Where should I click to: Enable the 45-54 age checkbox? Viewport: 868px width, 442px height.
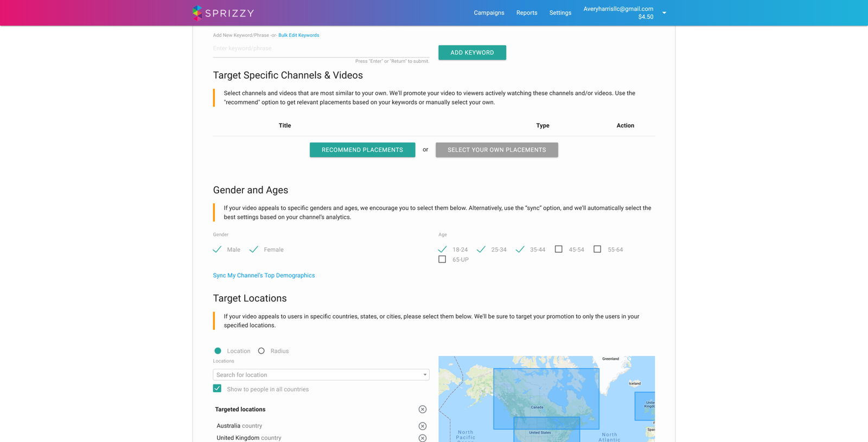click(x=558, y=249)
